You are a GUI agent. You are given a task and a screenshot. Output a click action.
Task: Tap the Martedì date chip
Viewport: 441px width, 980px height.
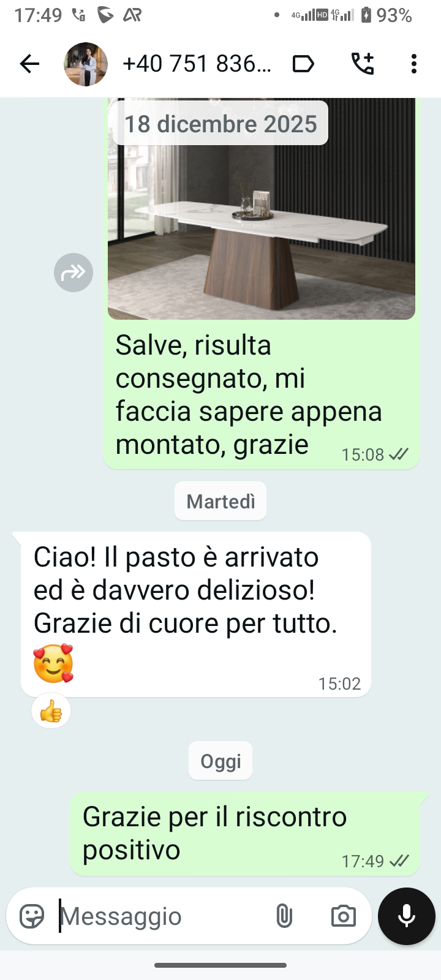click(x=221, y=502)
